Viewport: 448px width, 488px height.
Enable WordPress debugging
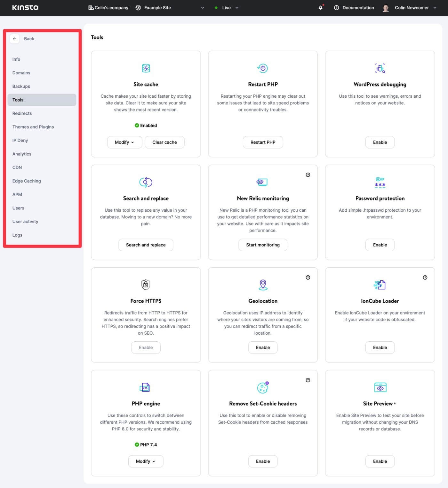coord(380,142)
